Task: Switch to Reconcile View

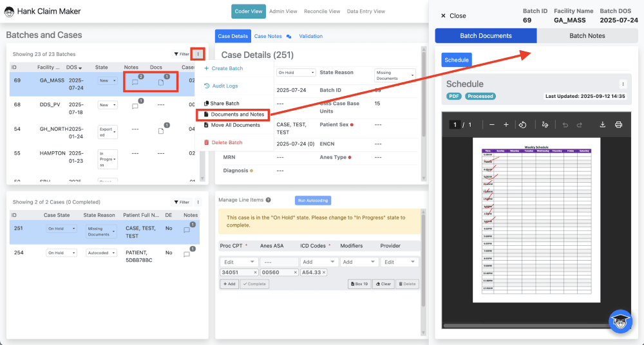Action: coord(322,12)
